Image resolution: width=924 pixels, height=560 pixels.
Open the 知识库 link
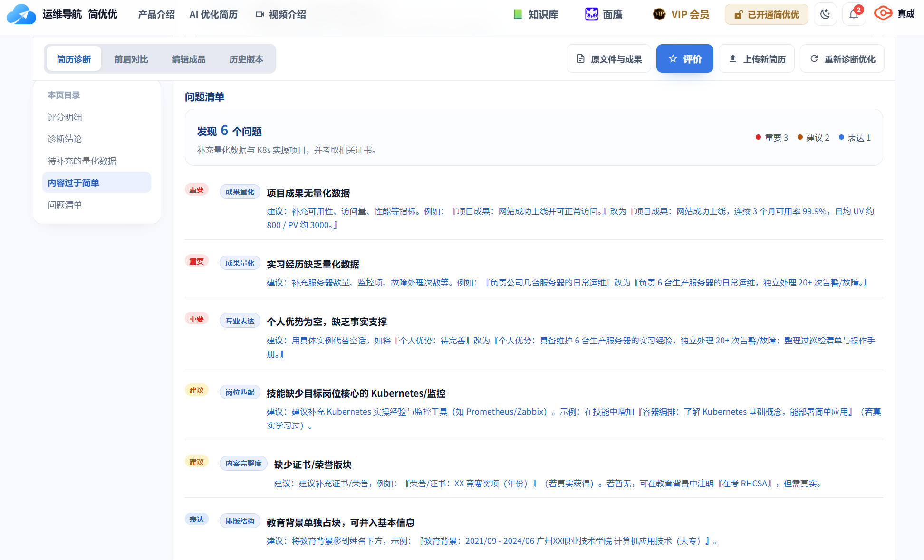pyautogui.click(x=536, y=15)
